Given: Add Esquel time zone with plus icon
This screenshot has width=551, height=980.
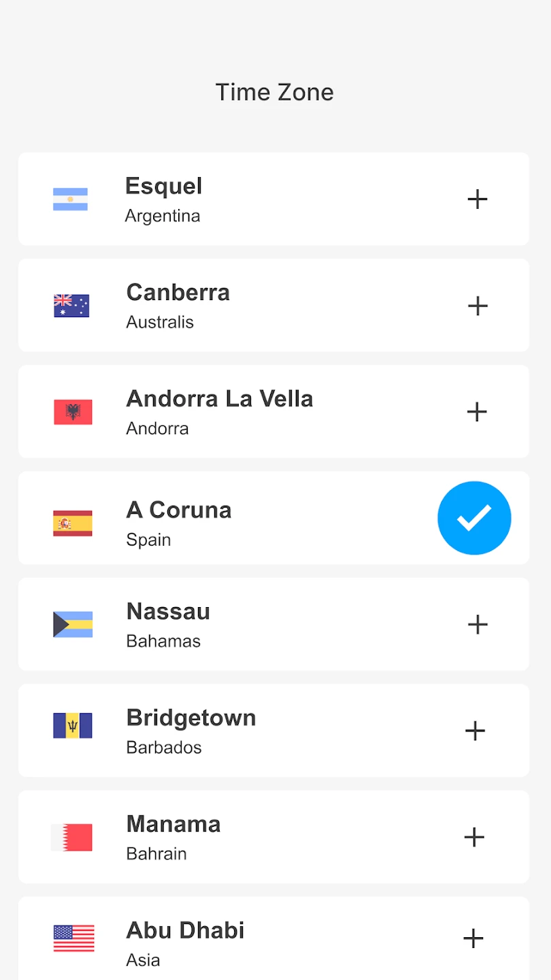Looking at the screenshot, I should click(x=478, y=199).
